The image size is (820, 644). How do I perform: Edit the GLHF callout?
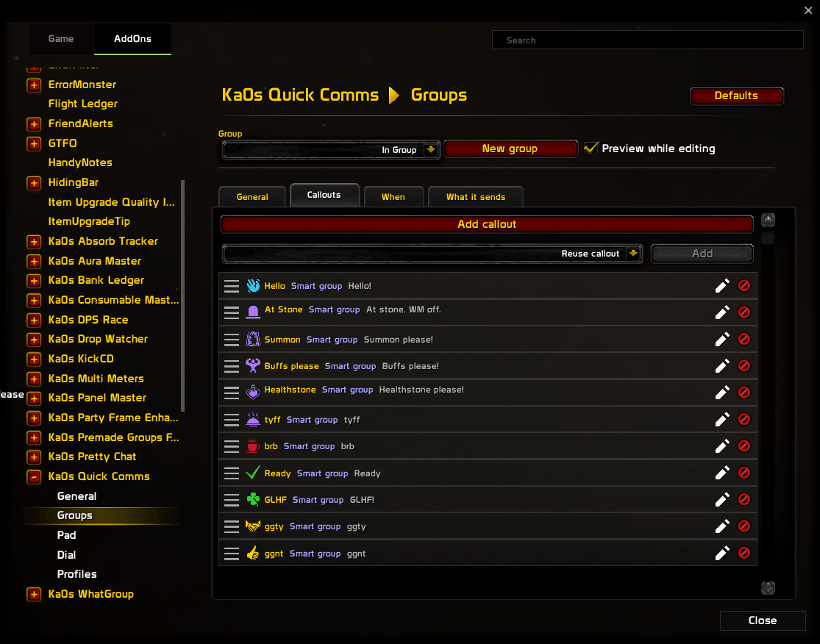[x=722, y=500]
